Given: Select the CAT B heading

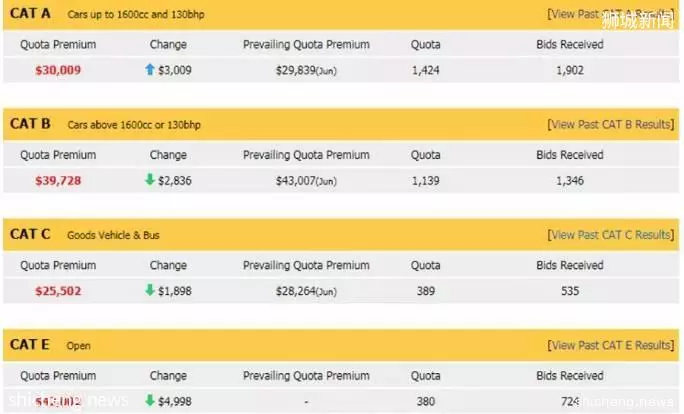Looking at the screenshot, I should (30, 124).
